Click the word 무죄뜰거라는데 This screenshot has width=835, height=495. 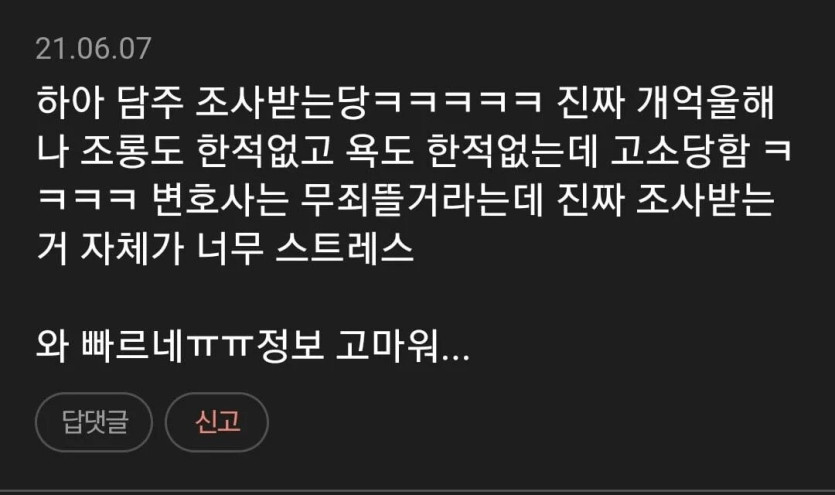(x=421, y=200)
